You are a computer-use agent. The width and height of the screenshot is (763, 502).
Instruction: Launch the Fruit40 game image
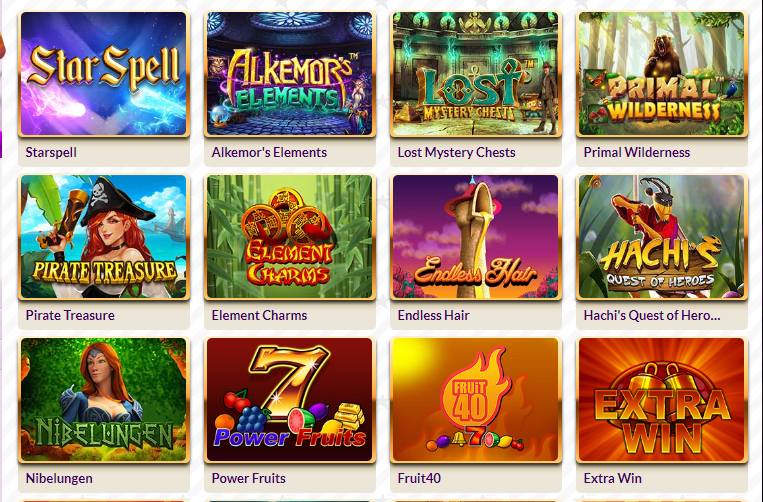tap(475, 400)
